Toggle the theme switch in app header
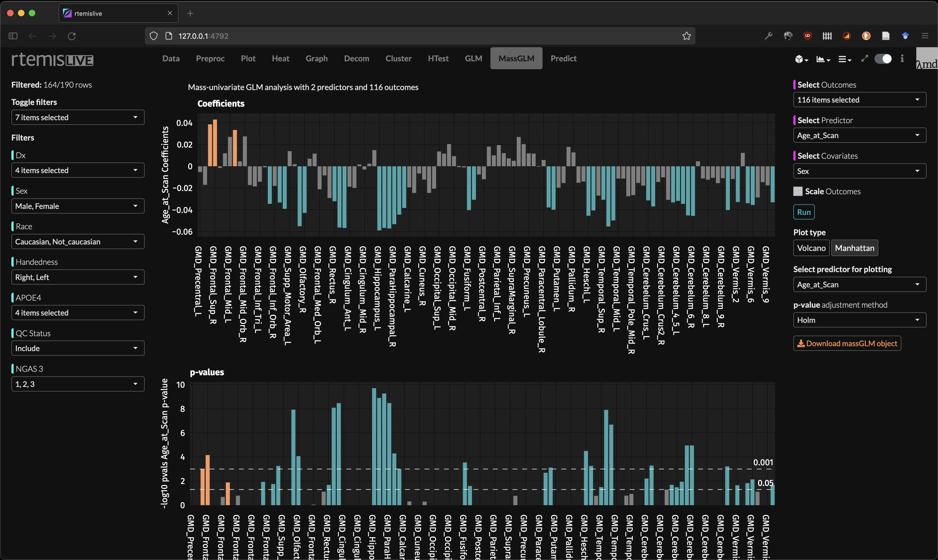The width and height of the screenshot is (938, 560). point(883,59)
